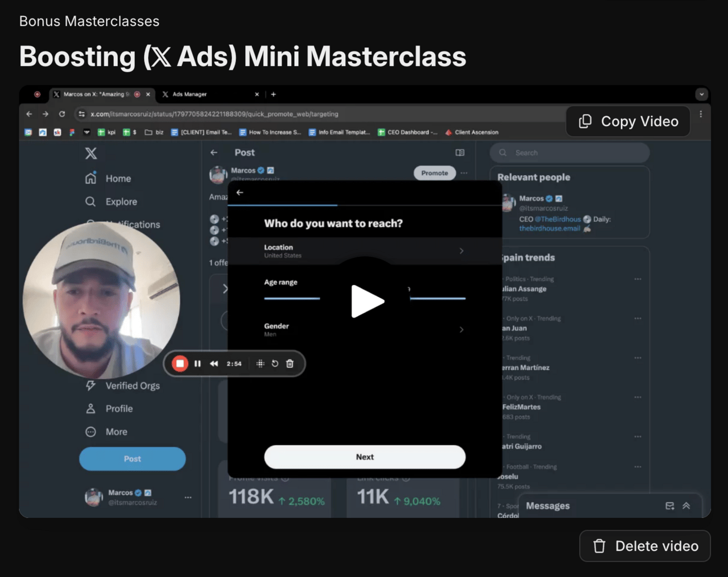Open options dots for FelizMartes trend

pyautogui.click(x=638, y=397)
